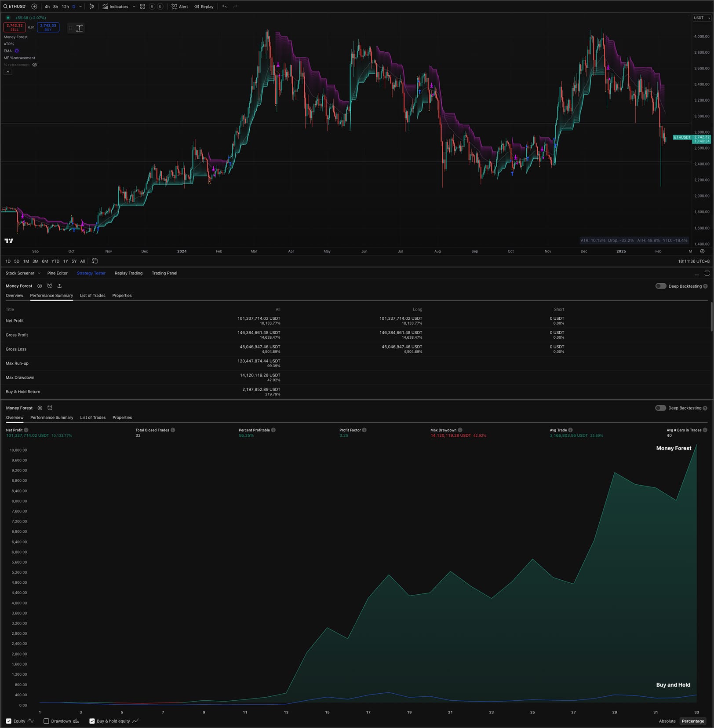Start bar Replay mode
The image size is (714, 728).
[204, 7]
